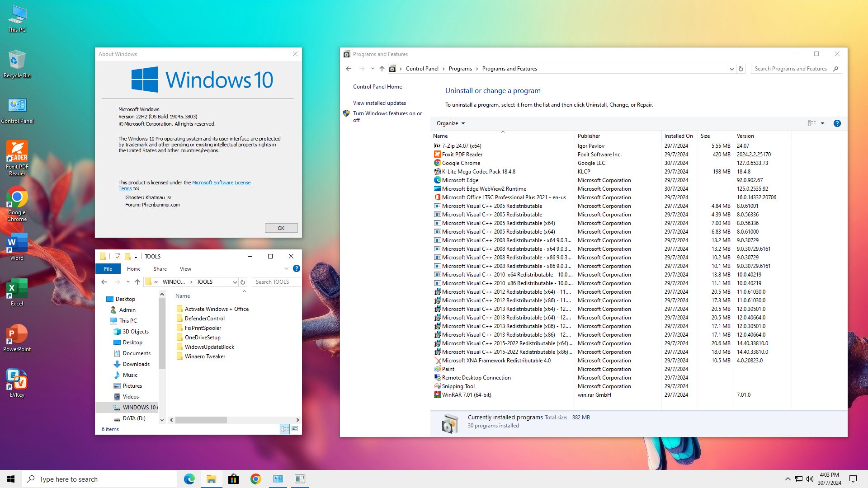The width and height of the screenshot is (868, 488).
Task: Open the Programs and Features help icon
Action: tap(837, 123)
